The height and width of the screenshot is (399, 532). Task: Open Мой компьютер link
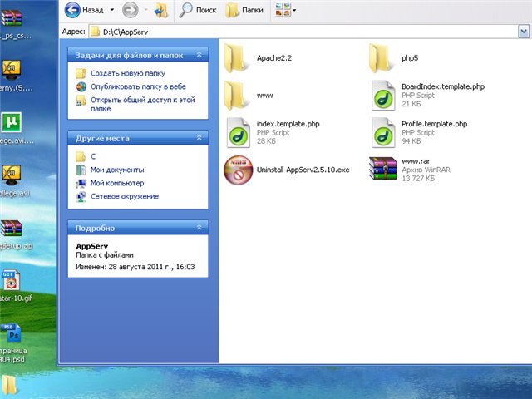point(117,183)
